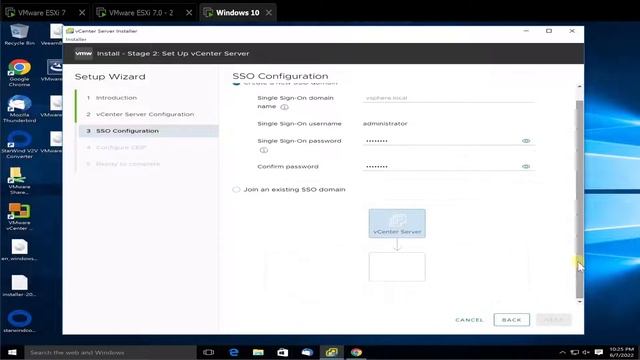Click Search the web and Windows box
The image size is (640, 360).
coord(110,352)
